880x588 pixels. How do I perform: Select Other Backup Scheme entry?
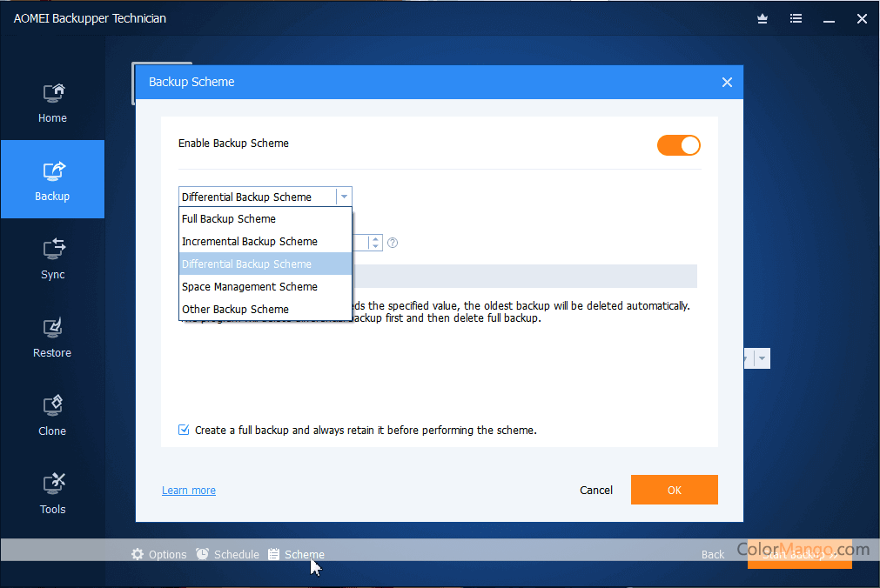[235, 310]
